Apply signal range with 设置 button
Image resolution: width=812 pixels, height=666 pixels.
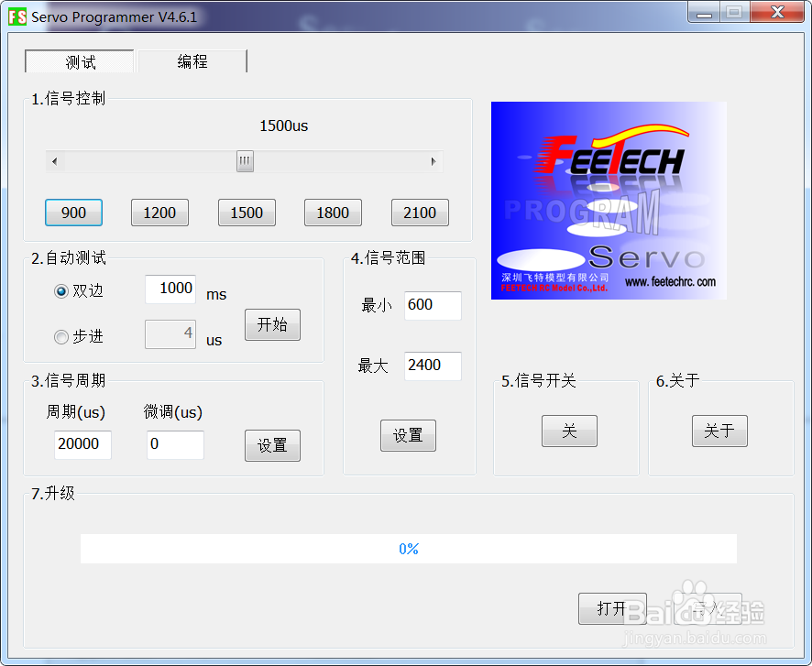pos(408,435)
